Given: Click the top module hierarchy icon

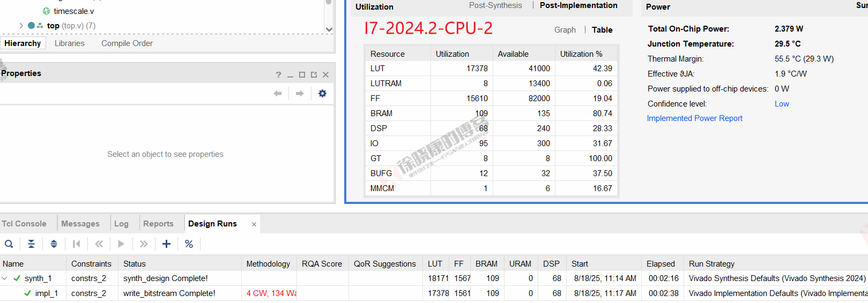Looking at the screenshot, I should (x=40, y=26).
